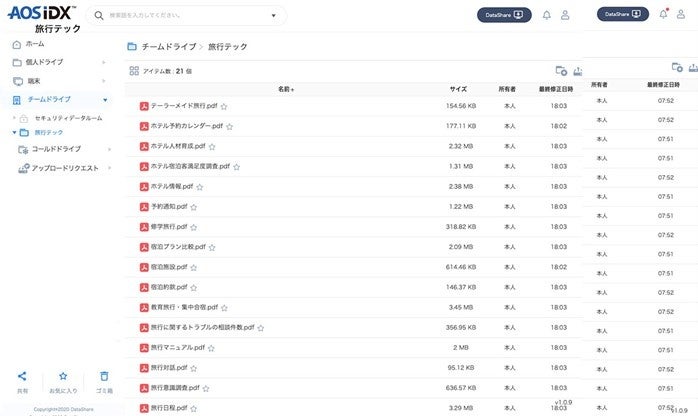
Task: Click size cell 614.46 KB
Action: point(461,267)
